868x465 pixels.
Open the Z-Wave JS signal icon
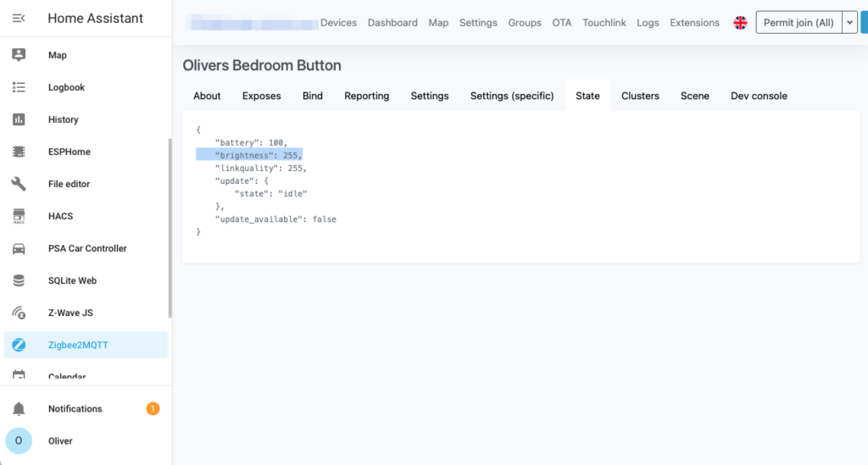[19, 313]
